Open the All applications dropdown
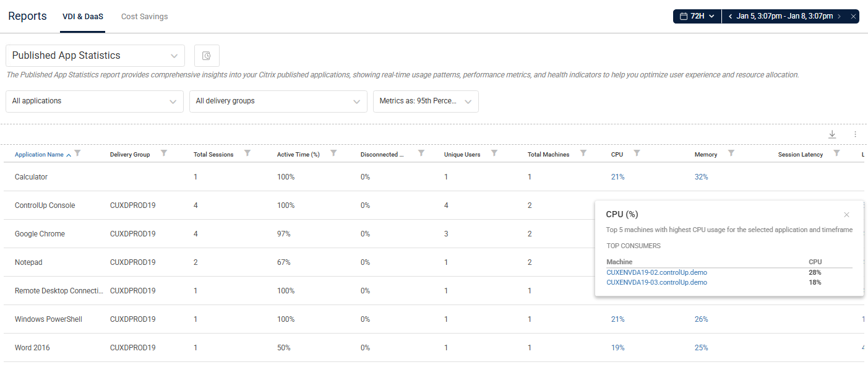The image size is (868, 367). (94, 101)
